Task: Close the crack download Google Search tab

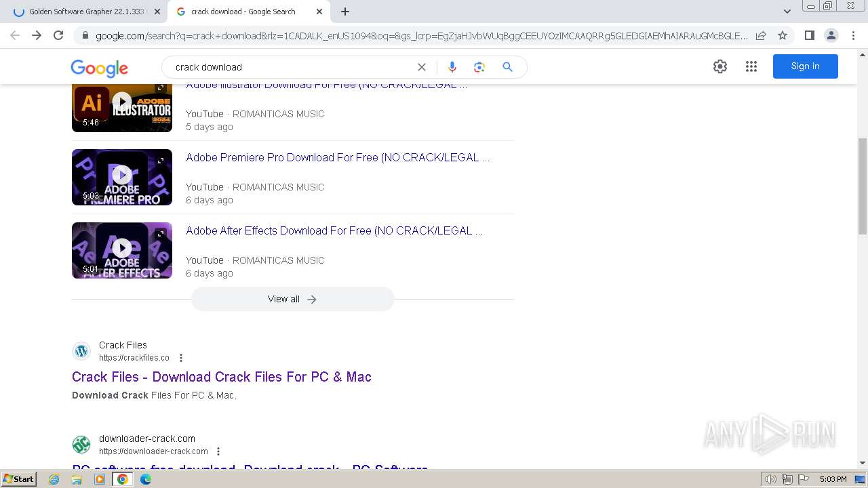Action: pos(319,12)
